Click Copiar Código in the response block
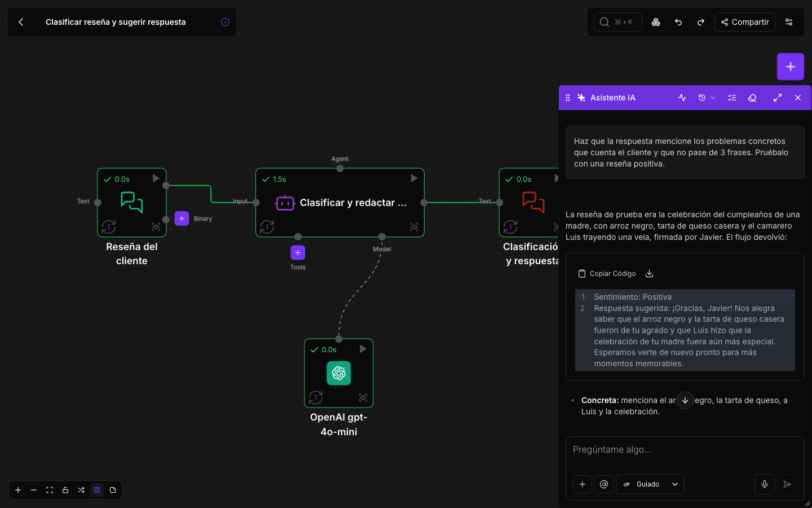Screen dimensions: 812x508 (x=607, y=274)
